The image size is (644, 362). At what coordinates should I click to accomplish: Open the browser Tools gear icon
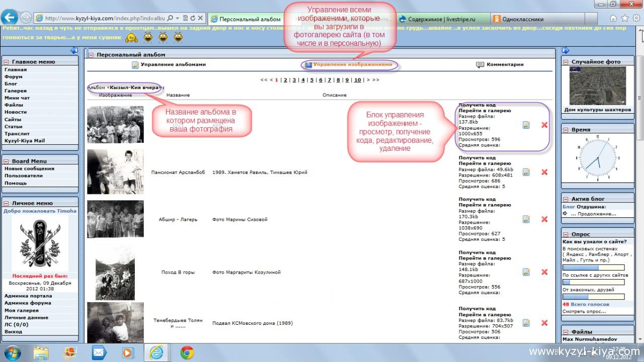click(636, 18)
